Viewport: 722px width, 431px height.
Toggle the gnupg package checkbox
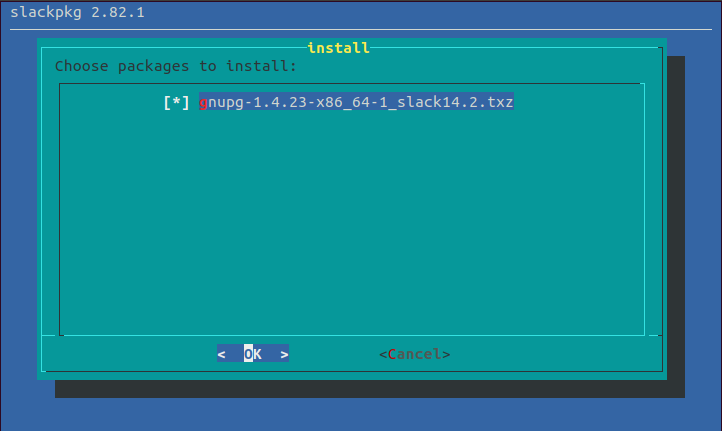click(176, 102)
